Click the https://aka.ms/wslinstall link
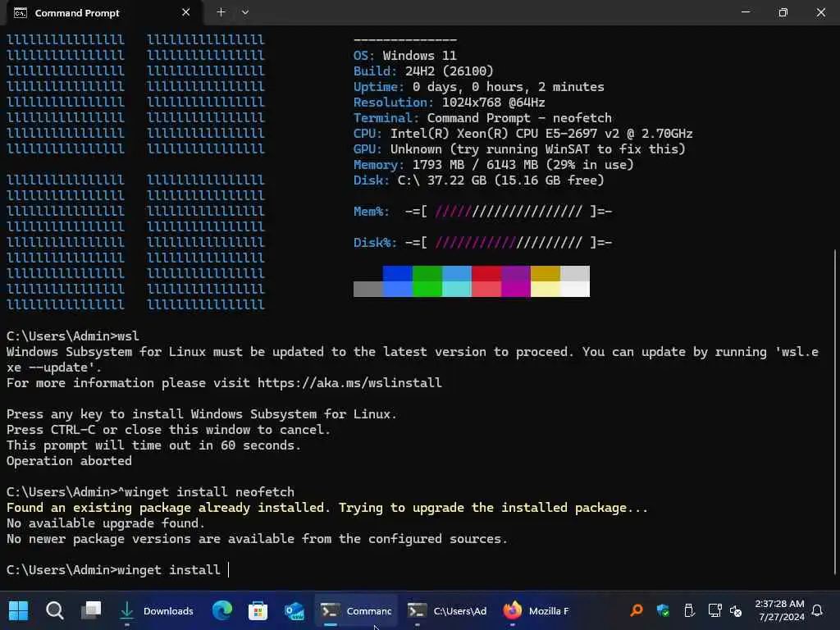This screenshot has height=630, width=840. [349, 383]
